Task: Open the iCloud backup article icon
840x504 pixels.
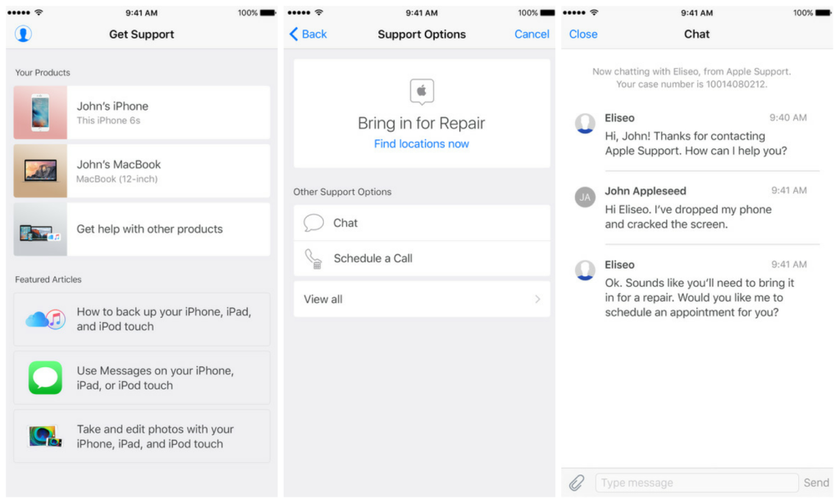Action: coord(44,319)
